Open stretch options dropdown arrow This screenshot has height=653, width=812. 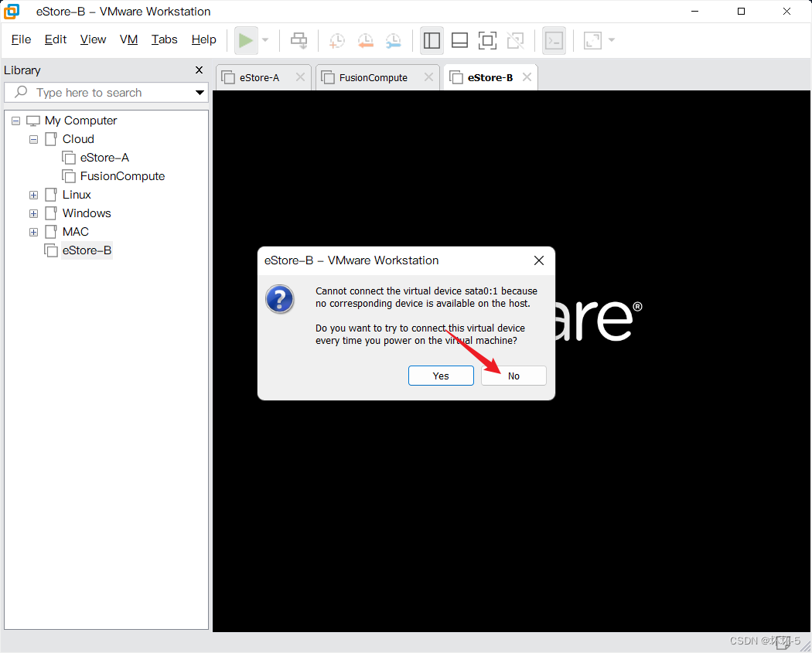tap(612, 40)
